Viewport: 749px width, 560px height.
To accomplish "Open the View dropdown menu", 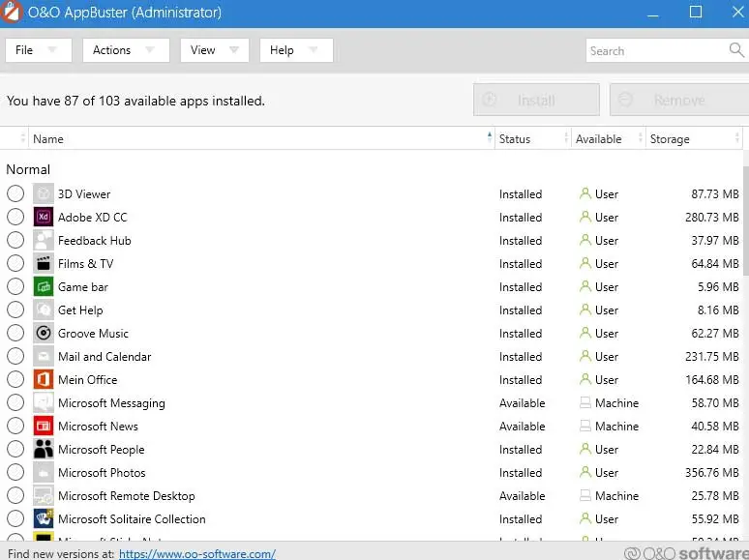I will tap(214, 50).
